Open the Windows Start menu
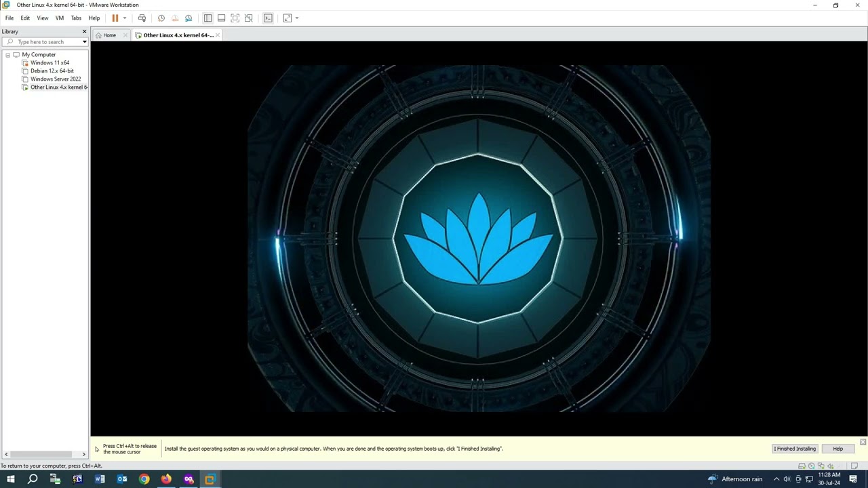The height and width of the screenshot is (488, 868). 10,479
